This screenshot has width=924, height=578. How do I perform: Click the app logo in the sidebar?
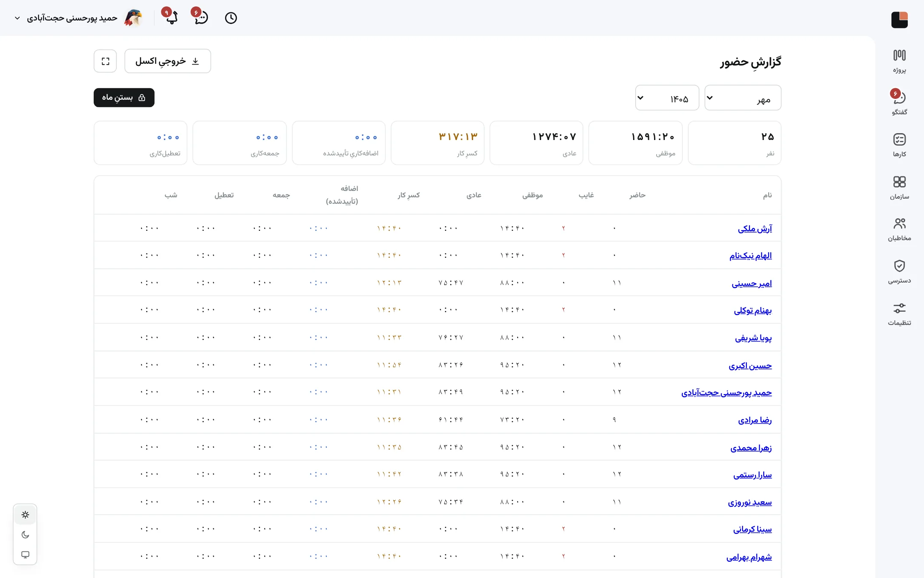pos(899,20)
